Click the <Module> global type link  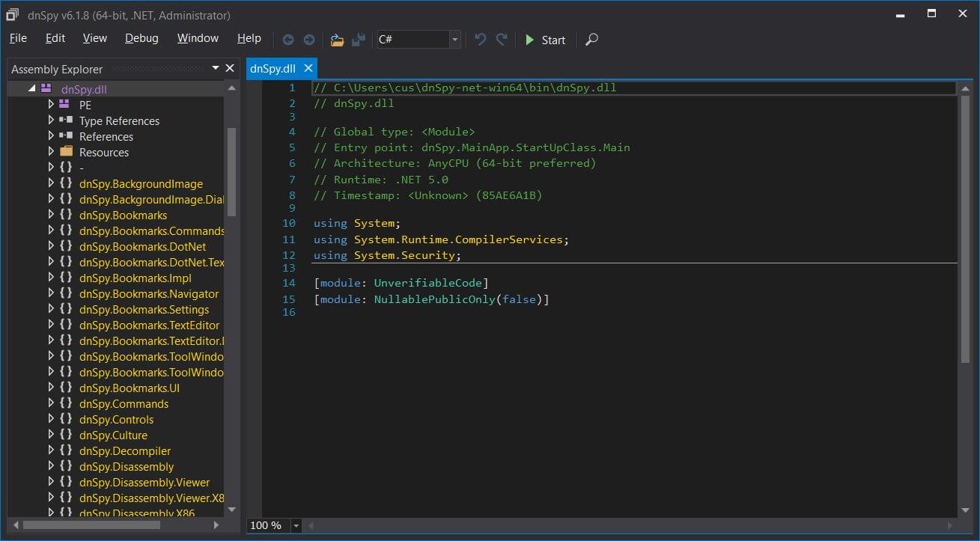point(448,132)
